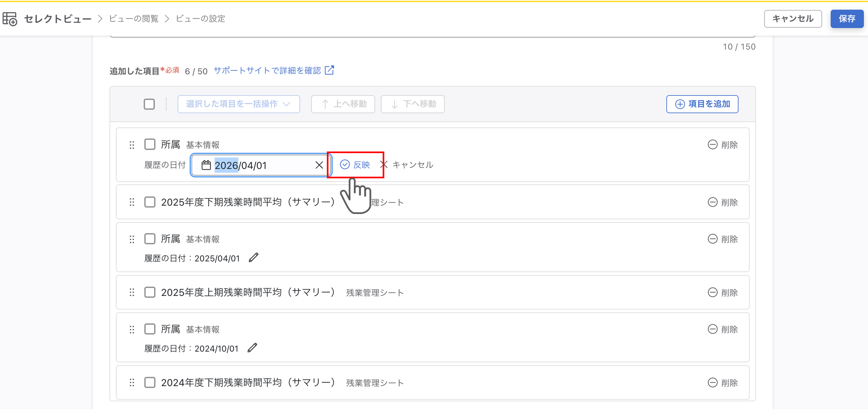Check the 2025年度上期残業時間平均 checkbox
The height and width of the screenshot is (410, 868).
point(150,292)
